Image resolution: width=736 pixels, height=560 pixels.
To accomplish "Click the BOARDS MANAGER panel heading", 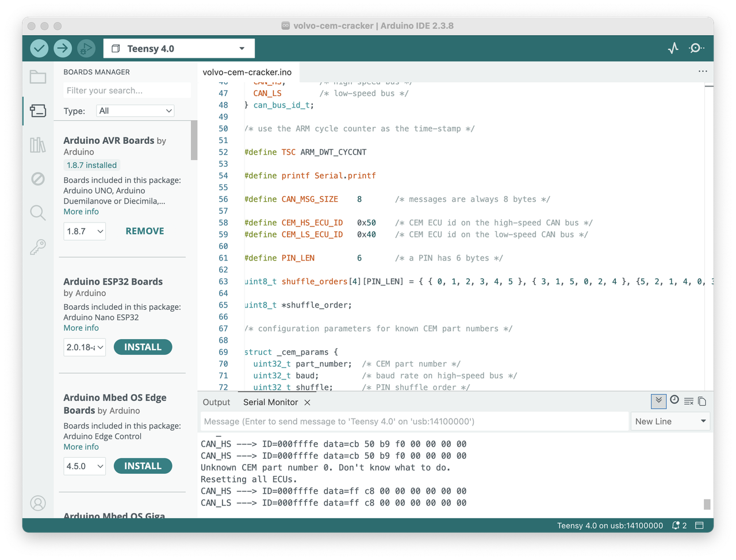I will click(97, 72).
